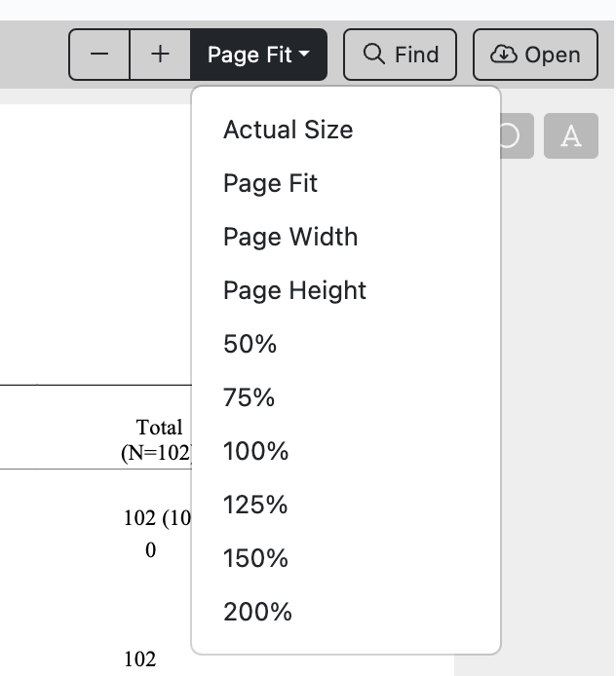Select the text annotation 'A' tool

(x=570, y=136)
